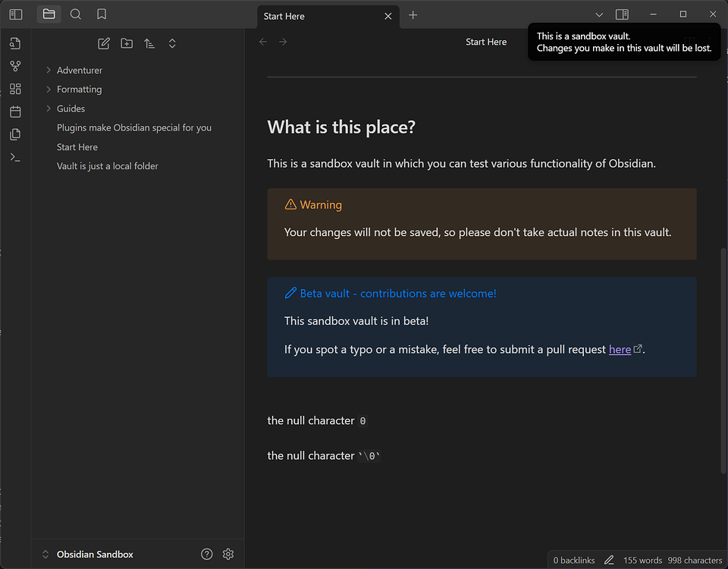Open the Settings gear icon
728x569 pixels.
tap(228, 554)
